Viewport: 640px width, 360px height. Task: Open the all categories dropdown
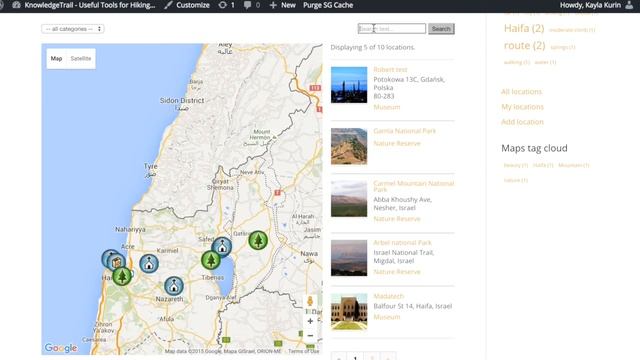[73, 29]
